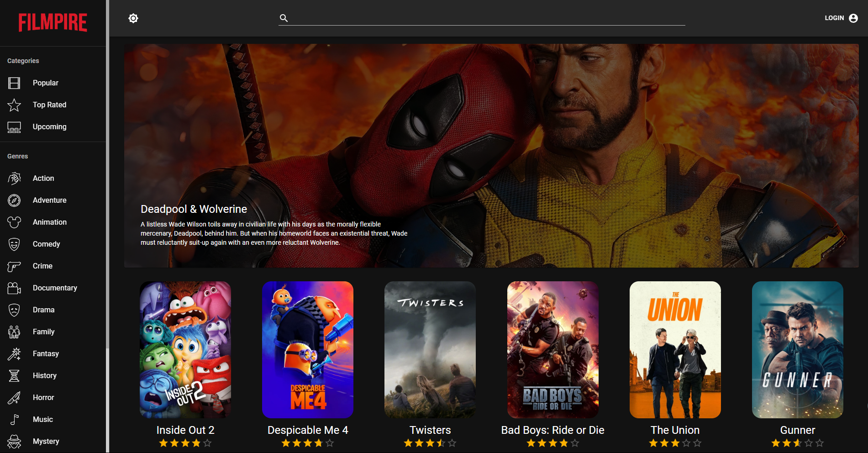
Task: Choose the Crime pistol icon
Action: [14, 266]
